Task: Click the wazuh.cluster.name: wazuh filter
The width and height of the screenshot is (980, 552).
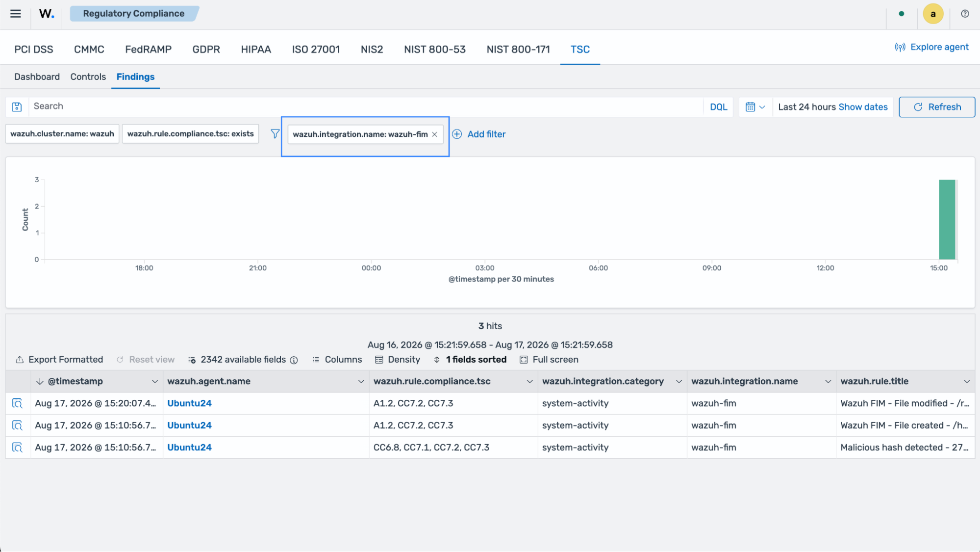Action: [x=62, y=134]
